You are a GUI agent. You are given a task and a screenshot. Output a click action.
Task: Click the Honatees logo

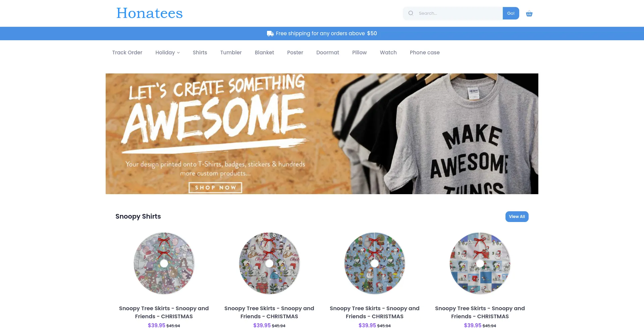coord(149,13)
